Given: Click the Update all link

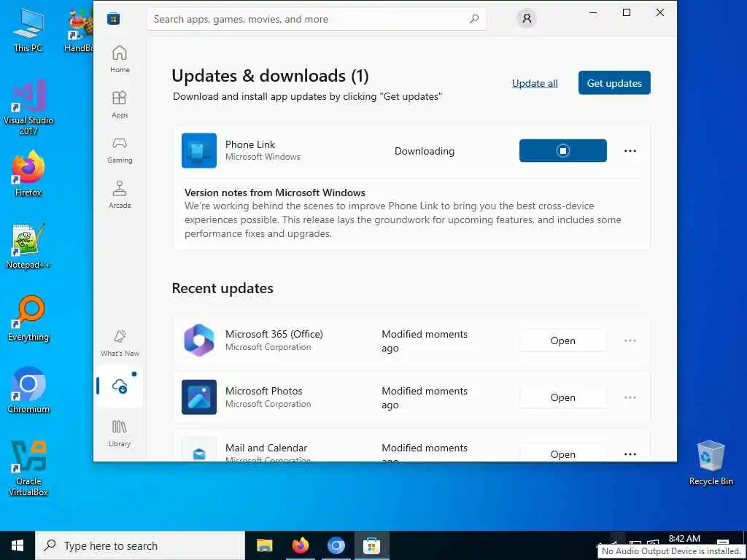Looking at the screenshot, I should pos(535,83).
